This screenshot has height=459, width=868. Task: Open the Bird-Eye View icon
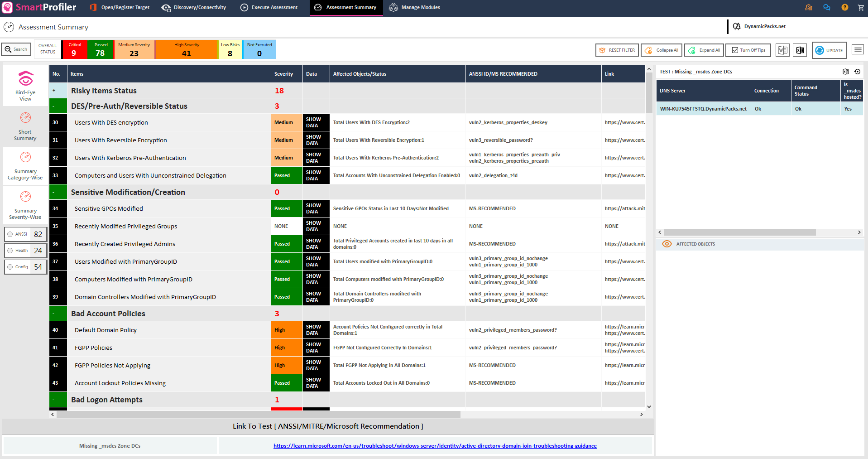(x=25, y=79)
